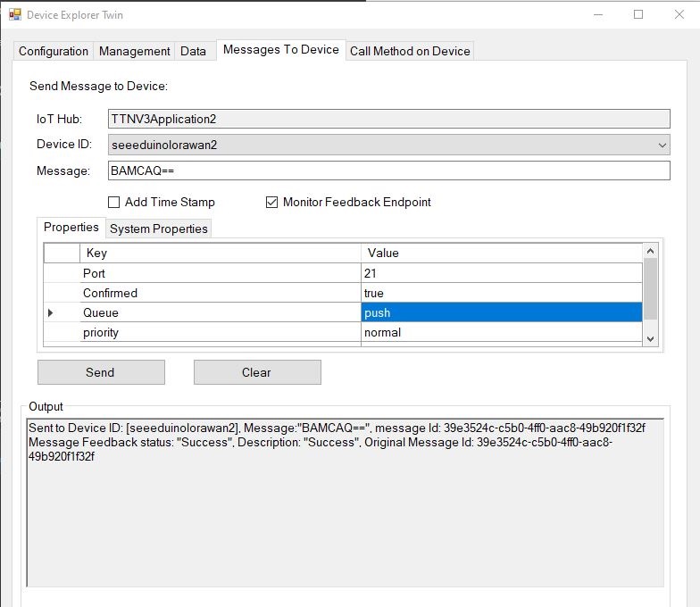Viewport: 700px width, 607px height.
Task: Select Call Method on Device tab
Action: [x=410, y=51]
